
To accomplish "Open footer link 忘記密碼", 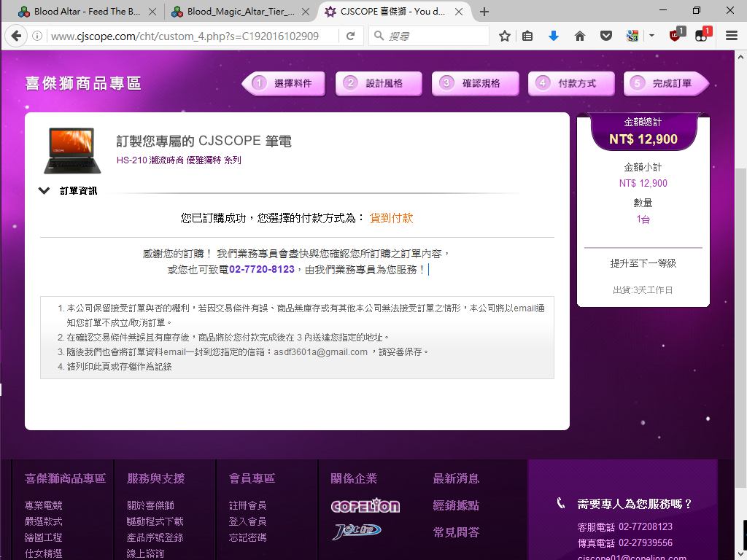I will click(248, 537).
